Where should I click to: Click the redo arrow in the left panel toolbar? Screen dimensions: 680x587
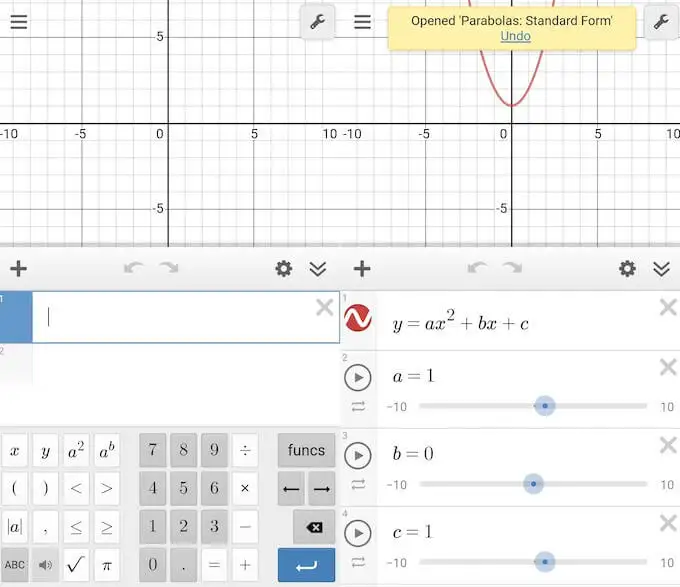[169, 268]
